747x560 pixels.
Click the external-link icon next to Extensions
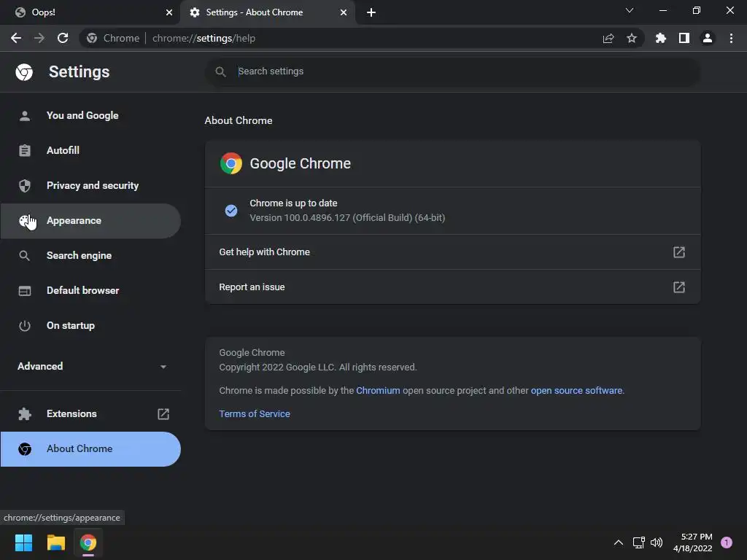(x=163, y=414)
